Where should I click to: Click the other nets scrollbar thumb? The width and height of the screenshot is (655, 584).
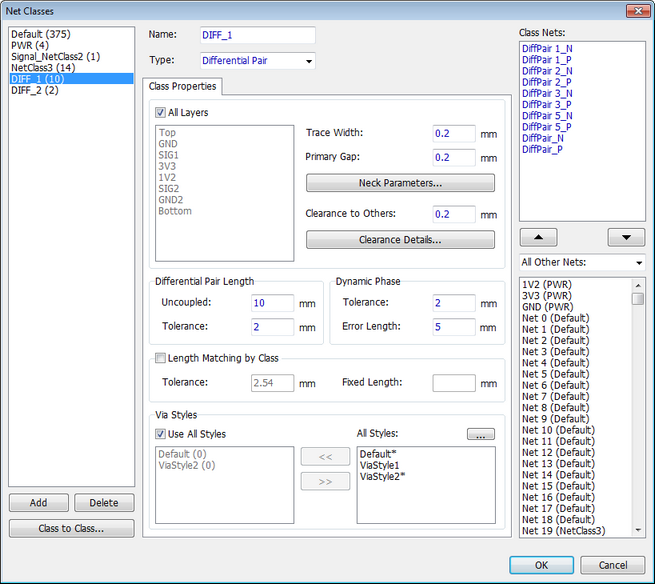[638, 299]
